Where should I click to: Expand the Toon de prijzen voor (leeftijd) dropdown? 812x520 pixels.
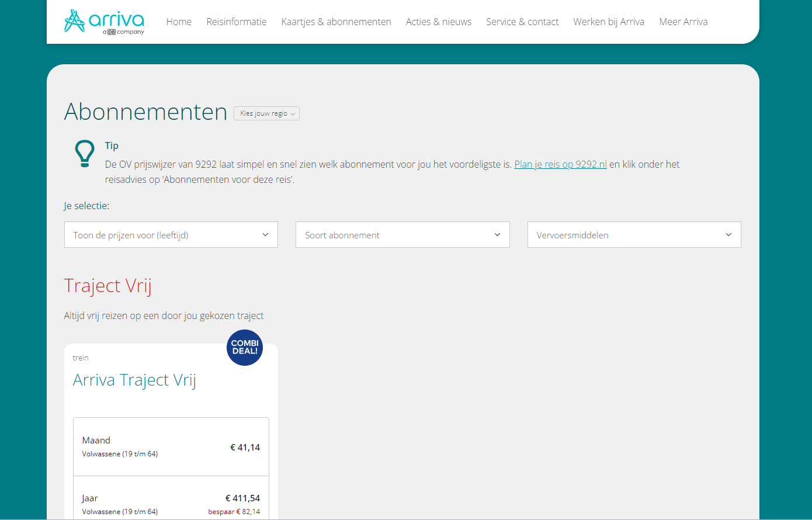coord(171,234)
